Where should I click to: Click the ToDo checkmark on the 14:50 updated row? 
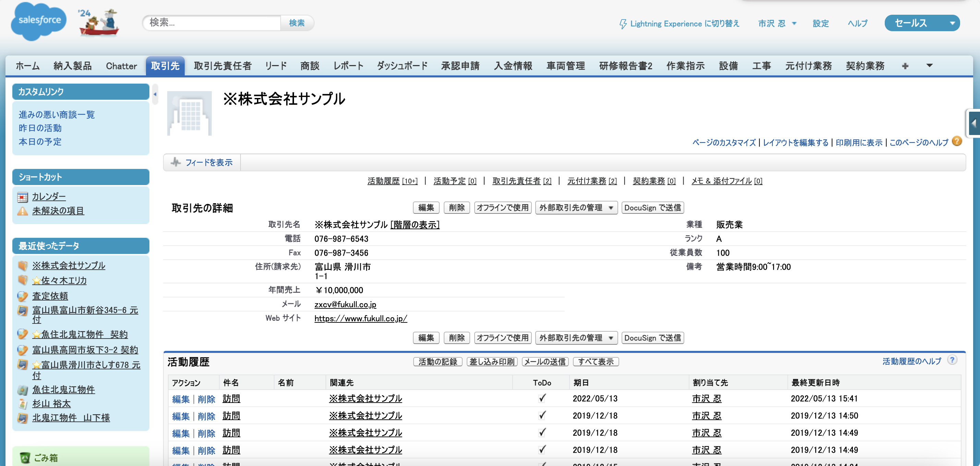(542, 415)
